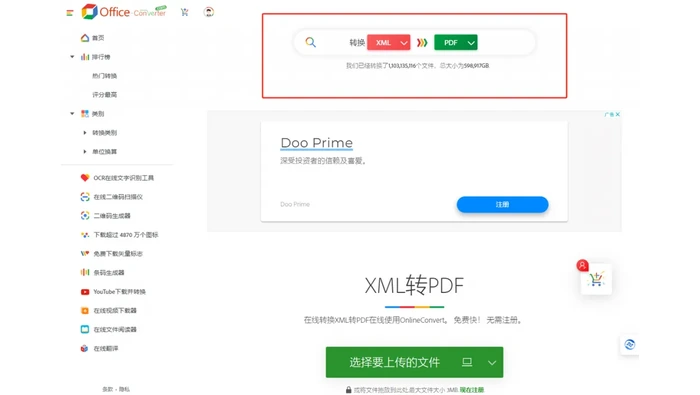
Task: Click the 在线文件阅读器 reader icon
Action: (85, 329)
